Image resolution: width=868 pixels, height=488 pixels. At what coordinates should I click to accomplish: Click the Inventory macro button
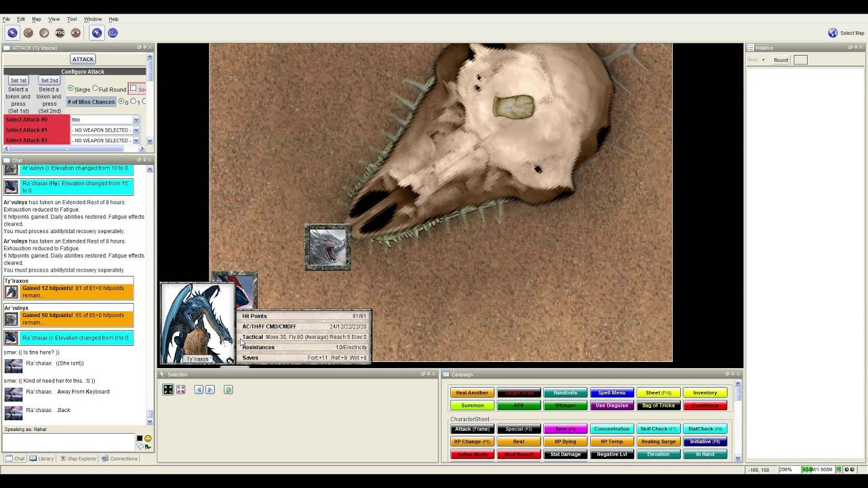[x=705, y=393]
